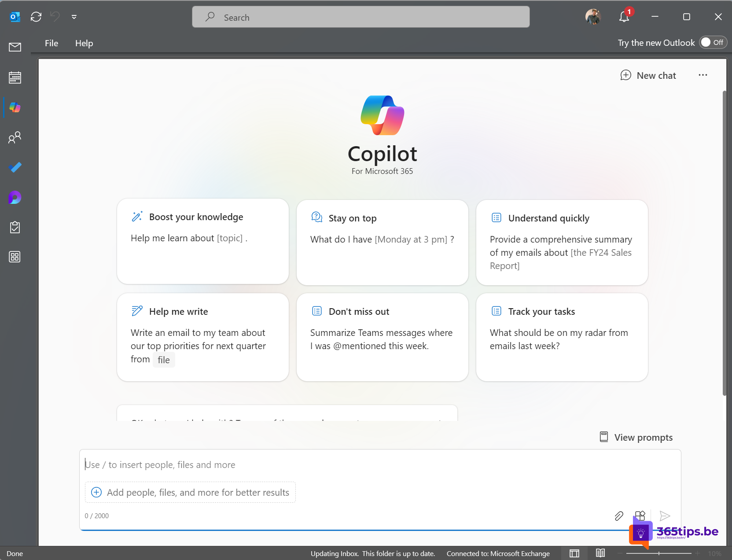
Task: Select the Boost your knowledge prompt card
Action: click(203, 241)
